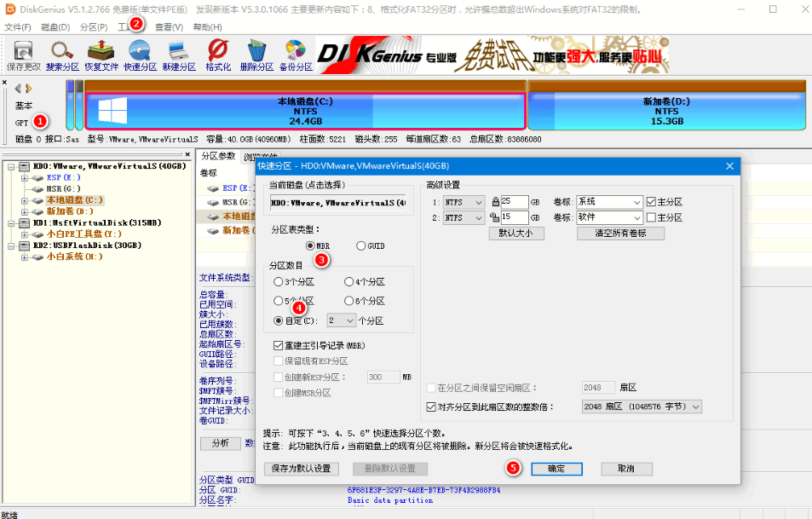Click the 确定 button to confirm partitioning

556,469
